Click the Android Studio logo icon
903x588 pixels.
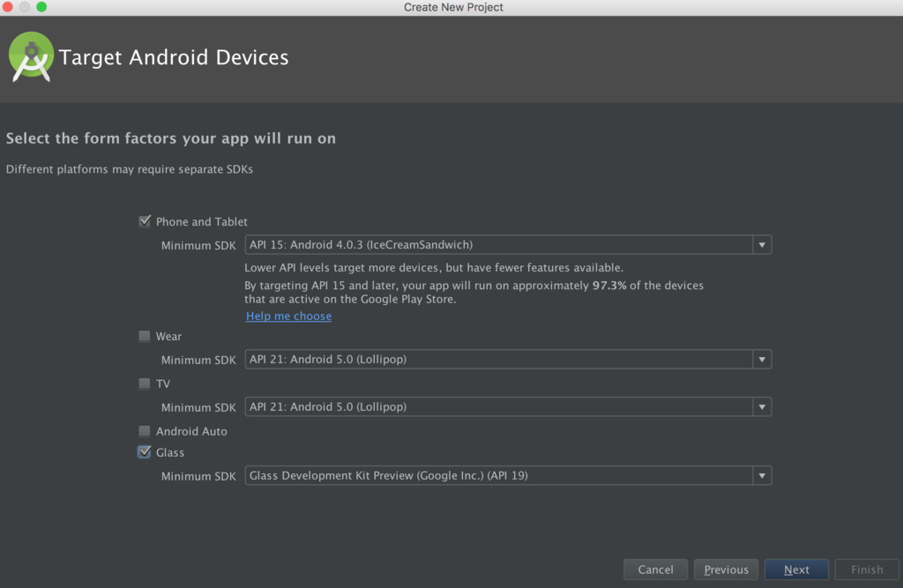31,56
